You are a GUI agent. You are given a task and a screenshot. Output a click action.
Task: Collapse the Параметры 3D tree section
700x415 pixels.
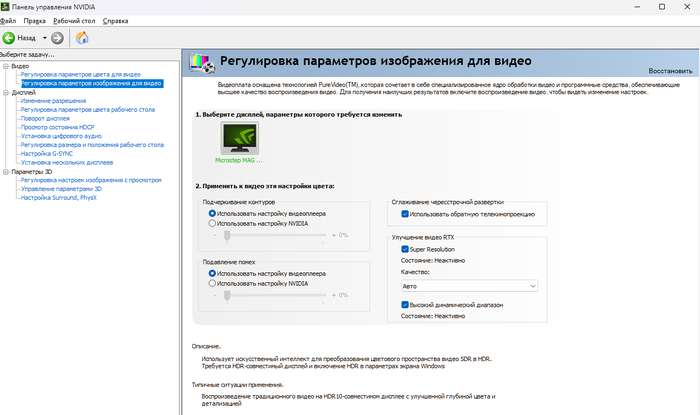(x=5, y=171)
